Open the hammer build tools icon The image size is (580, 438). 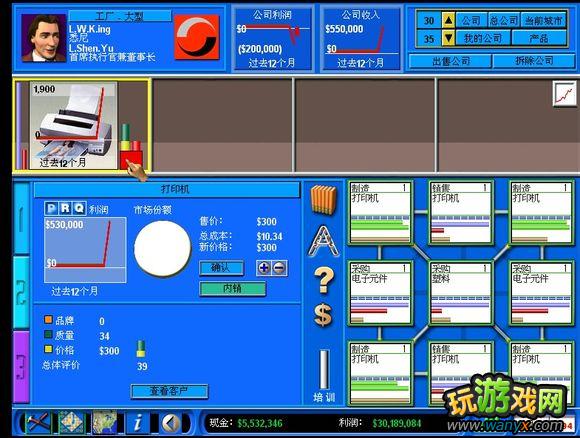click(x=37, y=422)
